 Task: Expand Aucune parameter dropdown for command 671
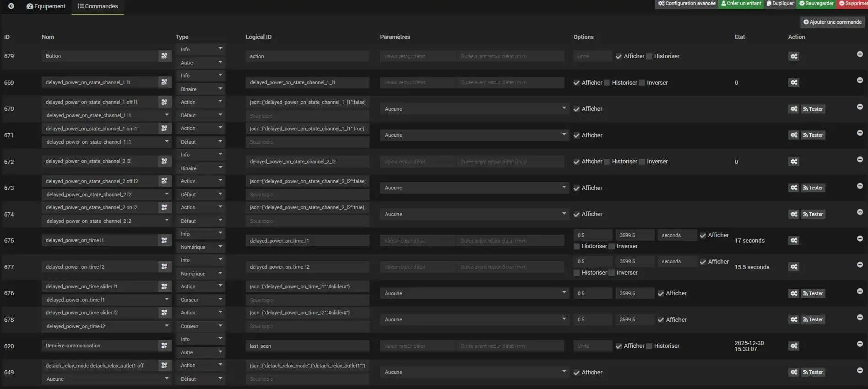point(474,135)
